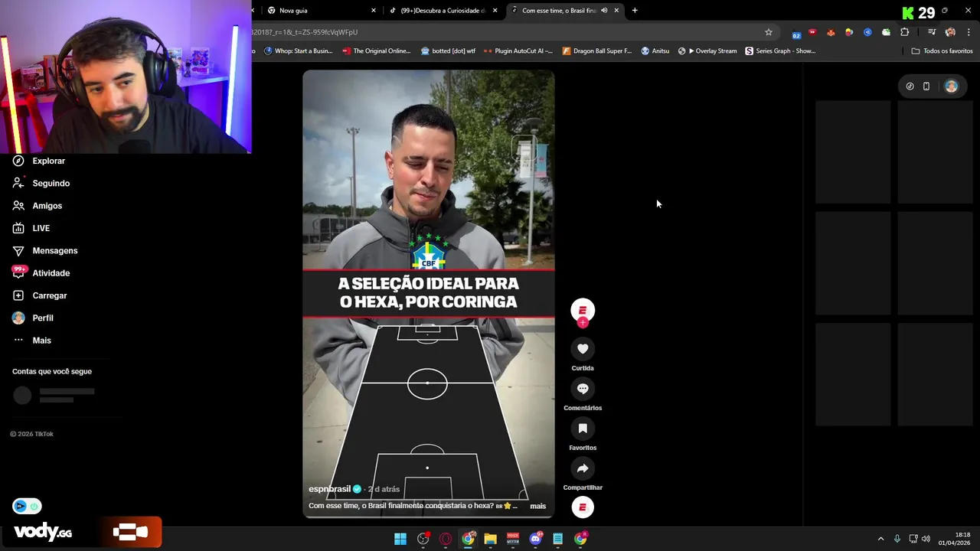Image resolution: width=980 pixels, height=551 pixels.
Task: Open OBS Studio from the taskbar
Action: tap(423, 539)
